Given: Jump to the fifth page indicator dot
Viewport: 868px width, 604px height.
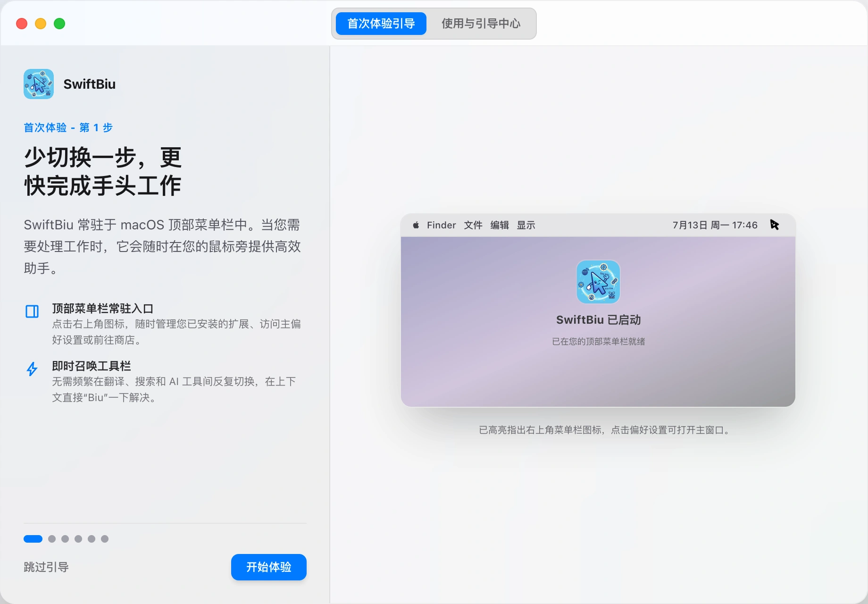Looking at the screenshot, I should click(92, 539).
